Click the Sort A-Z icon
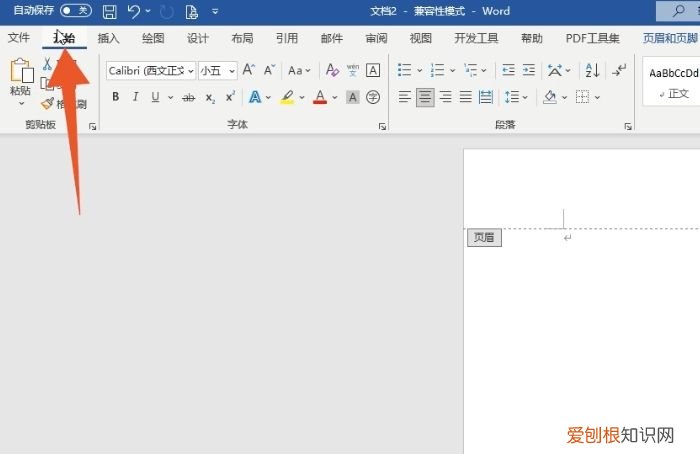Viewport: 700px width, 454px height. click(592, 70)
